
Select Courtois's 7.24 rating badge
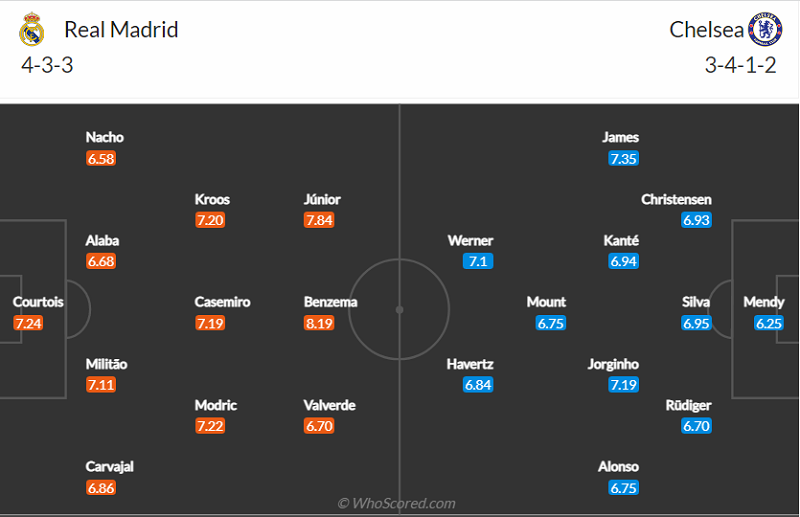pyautogui.click(x=28, y=323)
